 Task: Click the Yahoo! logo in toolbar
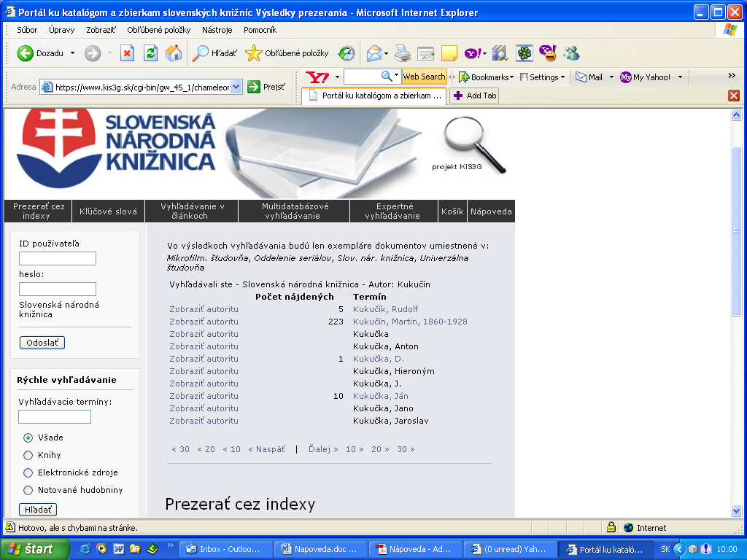pyautogui.click(x=318, y=77)
